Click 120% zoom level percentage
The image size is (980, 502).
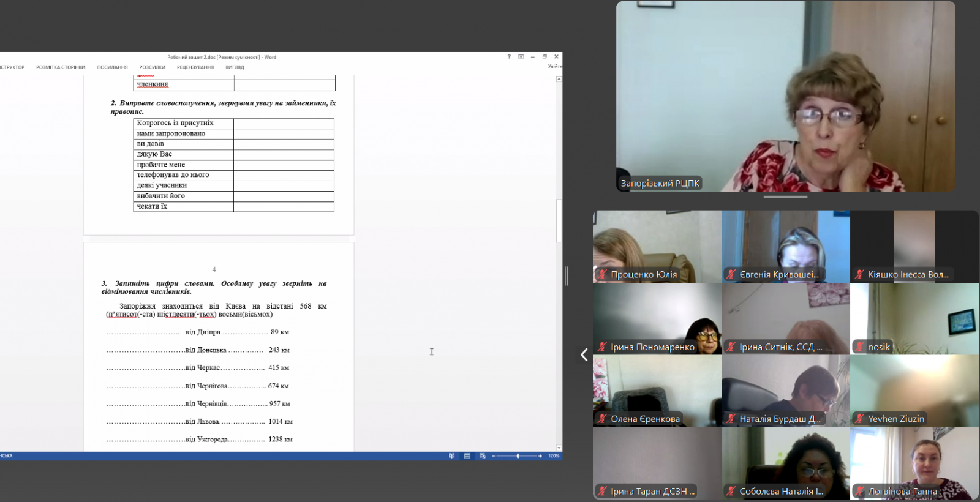pos(554,456)
